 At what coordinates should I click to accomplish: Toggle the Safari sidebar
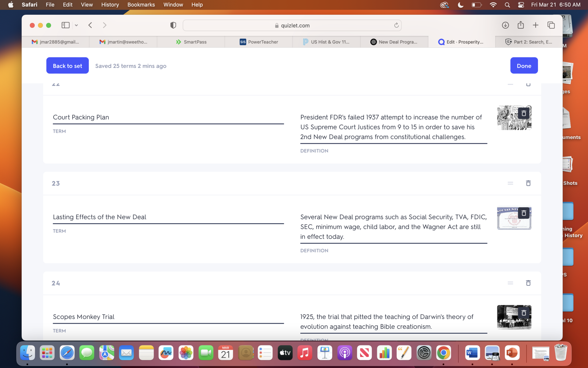click(65, 25)
